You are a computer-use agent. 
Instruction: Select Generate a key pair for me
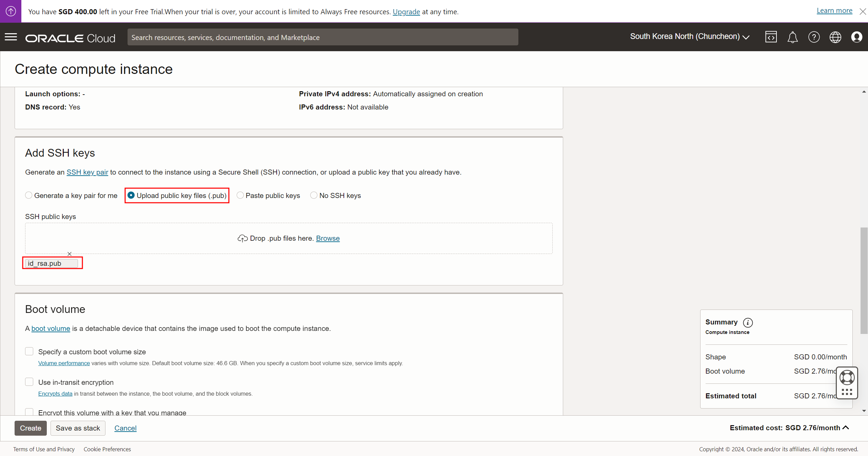(29, 195)
